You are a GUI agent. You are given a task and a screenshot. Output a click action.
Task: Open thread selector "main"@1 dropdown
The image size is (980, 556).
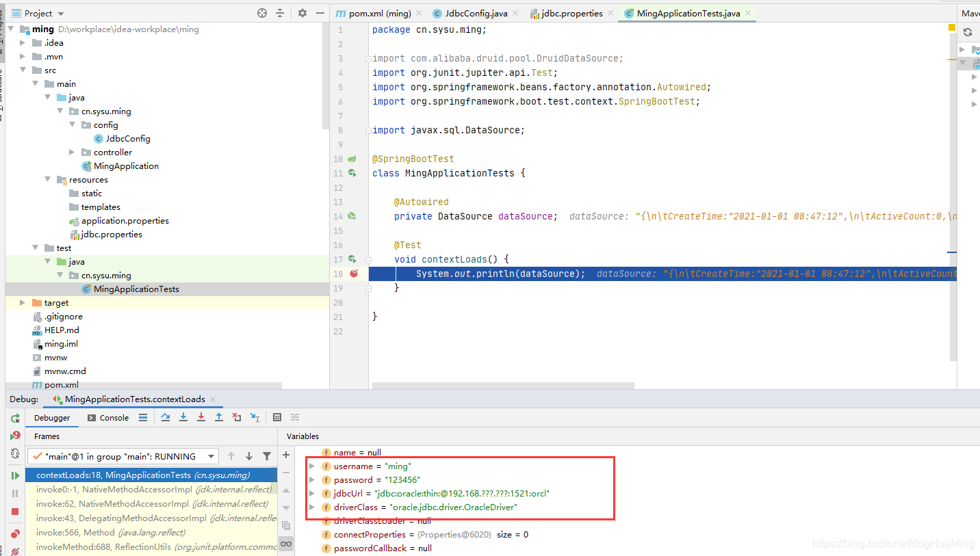click(123, 456)
